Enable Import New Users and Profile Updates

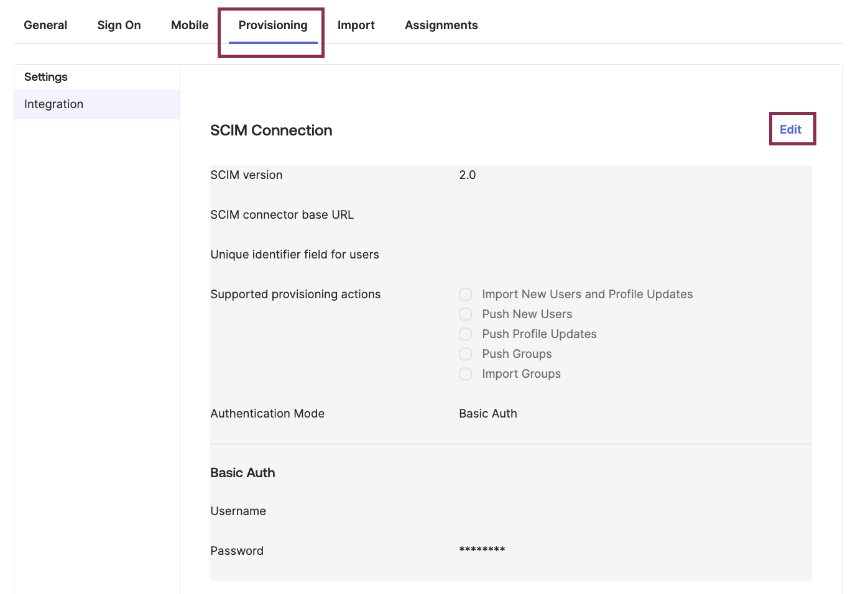click(x=465, y=294)
